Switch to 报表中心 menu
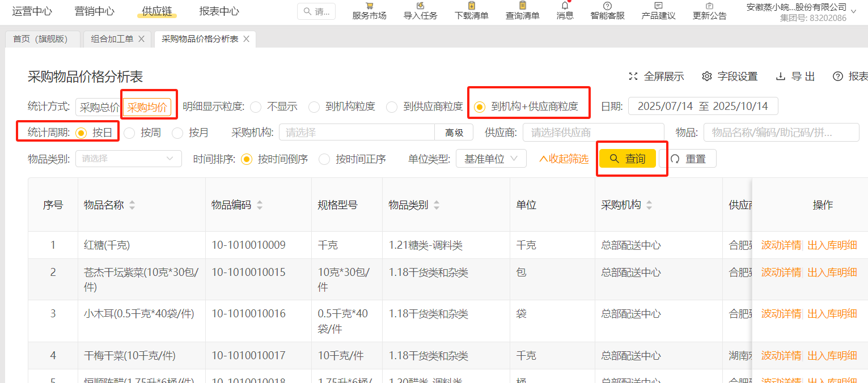Viewport: 868px width, 383px height. point(219,11)
